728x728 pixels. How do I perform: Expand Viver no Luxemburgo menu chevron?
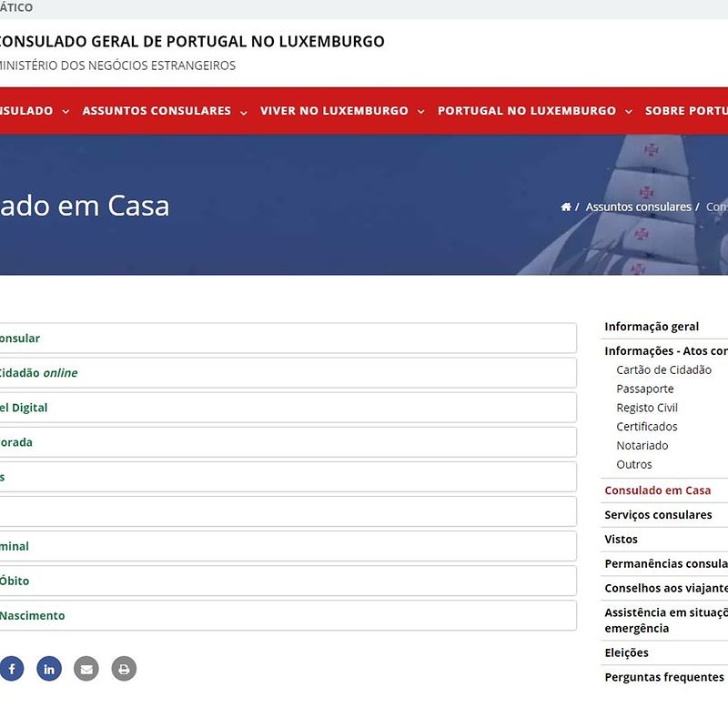421,111
